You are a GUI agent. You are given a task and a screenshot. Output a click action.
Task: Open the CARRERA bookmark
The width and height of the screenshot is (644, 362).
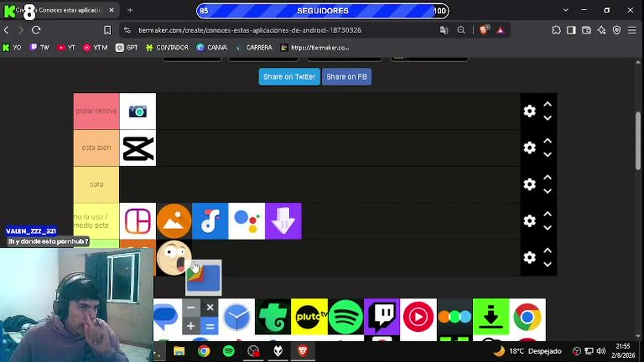pyautogui.click(x=254, y=48)
